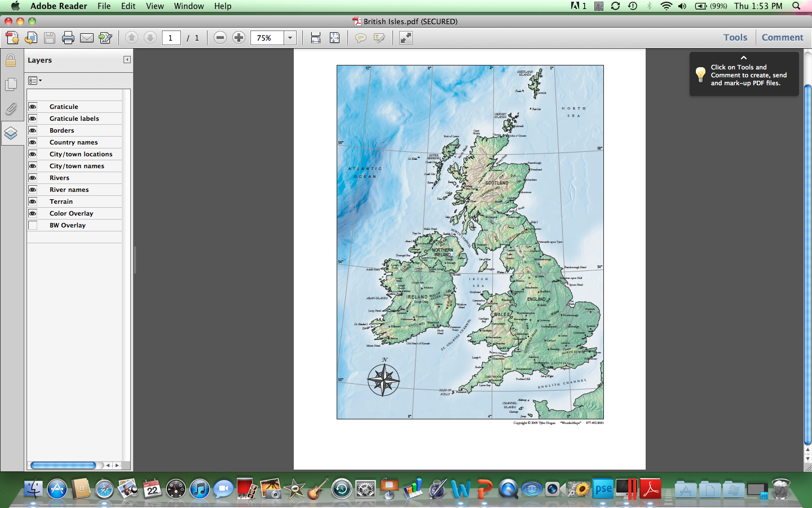This screenshot has width=812, height=508.
Task: Click the Send email envelope icon
Action: point(87,38)
